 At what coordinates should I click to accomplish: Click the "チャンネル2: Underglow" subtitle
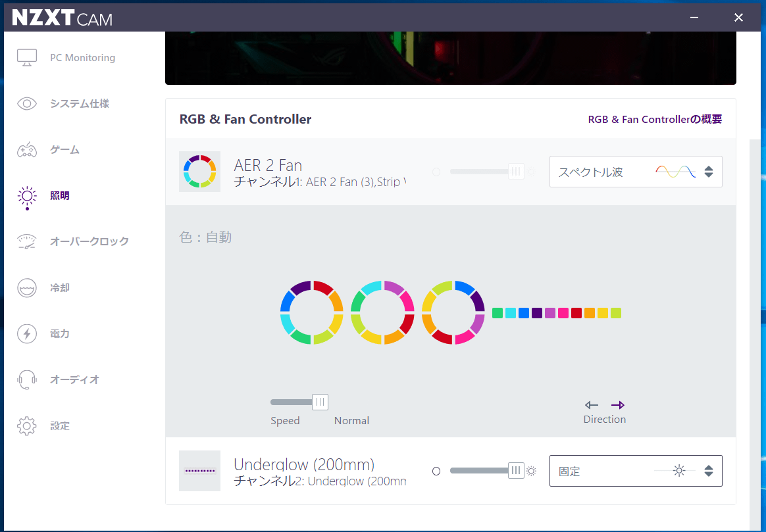tap(320, 481)
